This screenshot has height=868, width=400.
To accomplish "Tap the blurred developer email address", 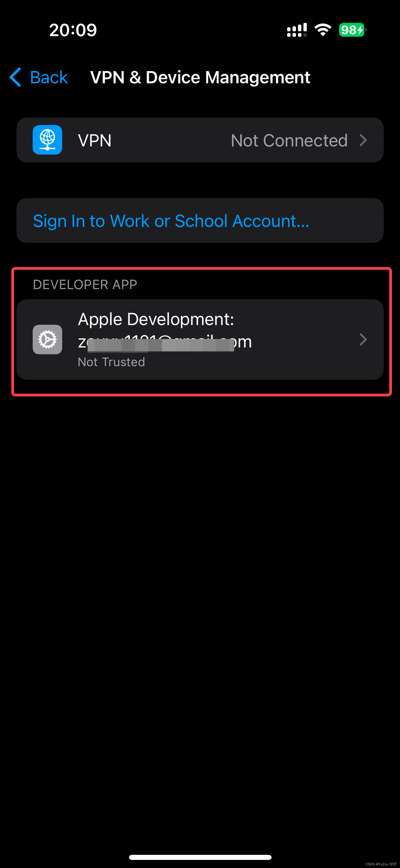I will click(x=165, y=342).
